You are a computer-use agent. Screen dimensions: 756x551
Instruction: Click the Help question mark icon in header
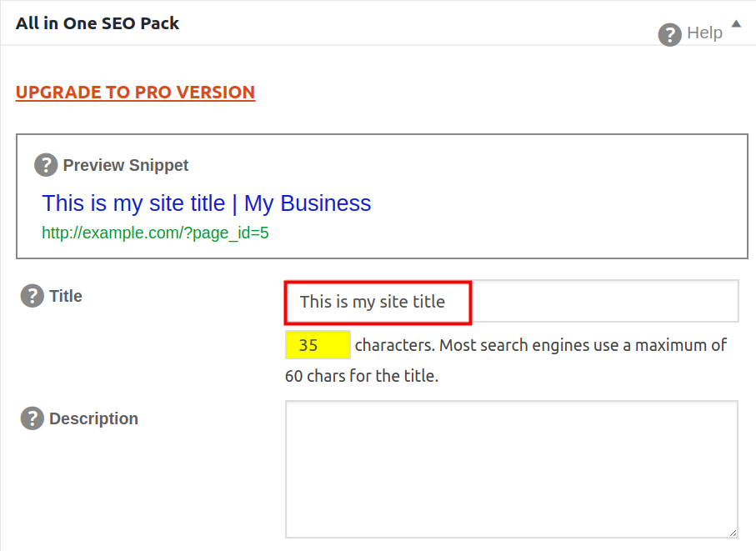(670, 34)
